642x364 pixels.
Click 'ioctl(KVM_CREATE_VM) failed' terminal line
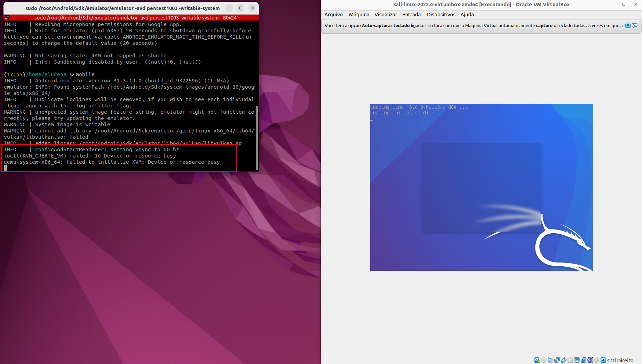pos(90,156)
